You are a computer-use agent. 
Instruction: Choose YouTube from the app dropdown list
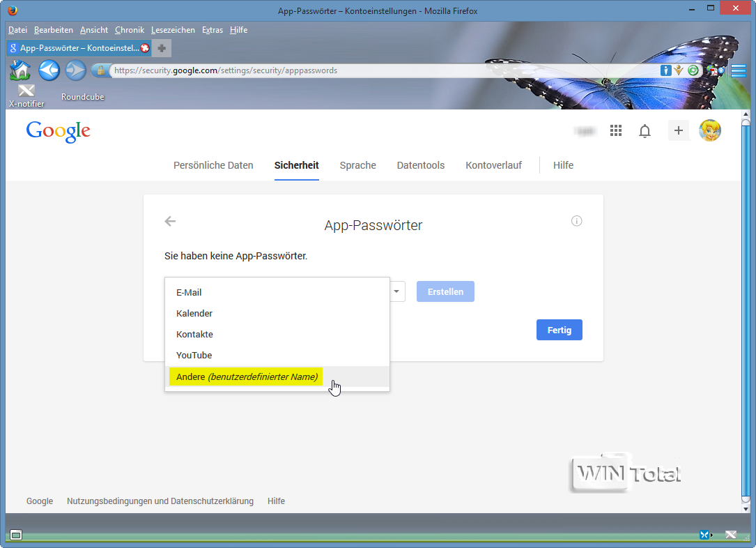(277, 355)
